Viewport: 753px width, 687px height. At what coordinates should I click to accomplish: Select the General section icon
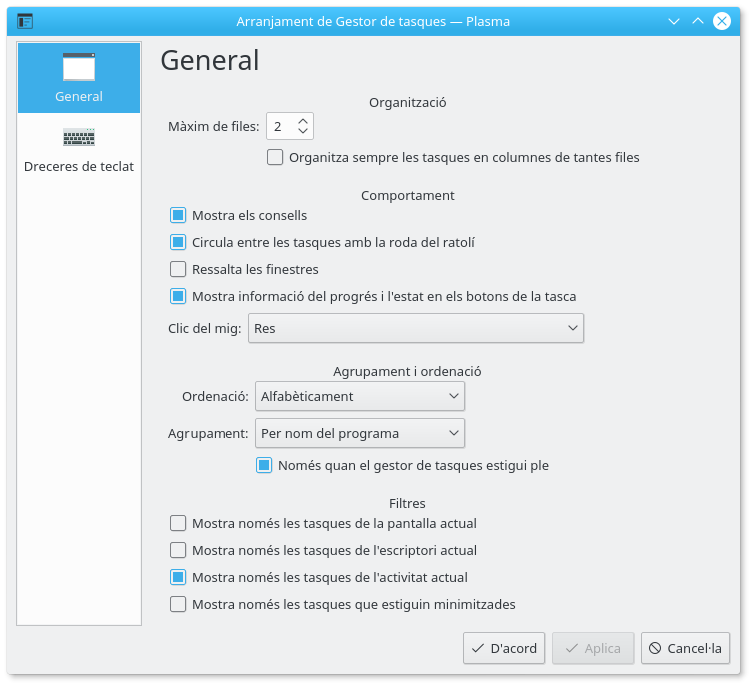(x=78, y=68)
